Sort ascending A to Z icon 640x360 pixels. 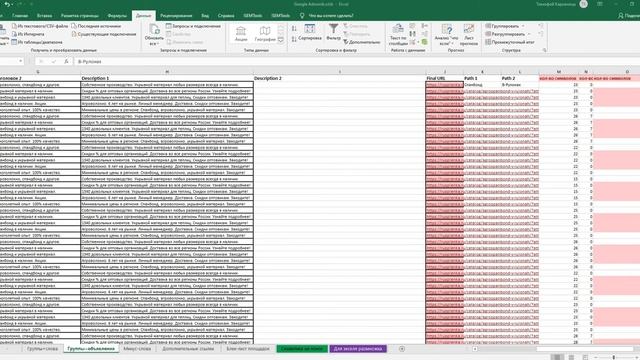pos(294,29)
